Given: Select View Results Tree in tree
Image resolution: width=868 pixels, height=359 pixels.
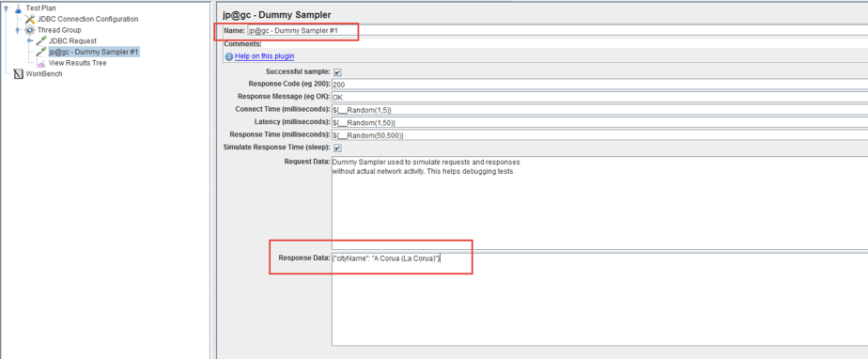Looking at the screenshot, I should [x=77, y=63].
